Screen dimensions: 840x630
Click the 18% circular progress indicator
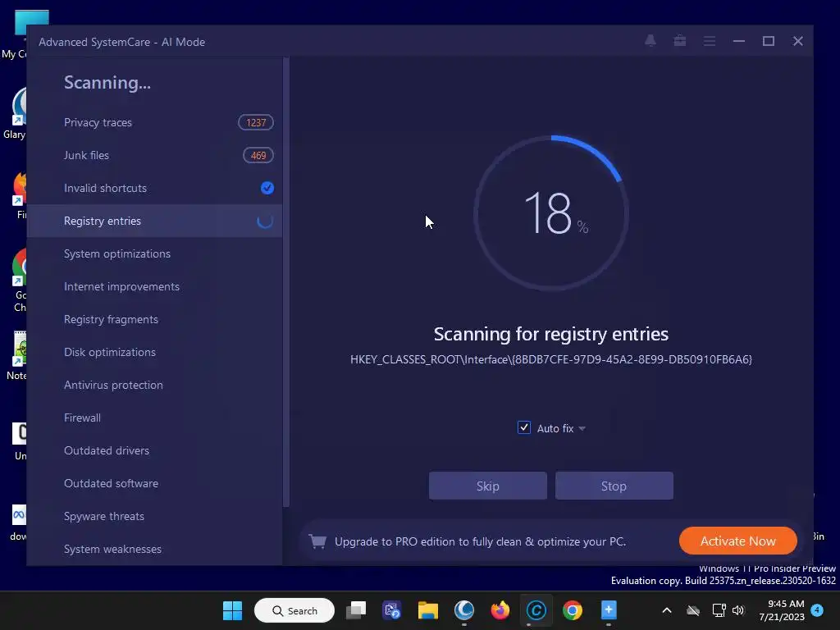551,212
